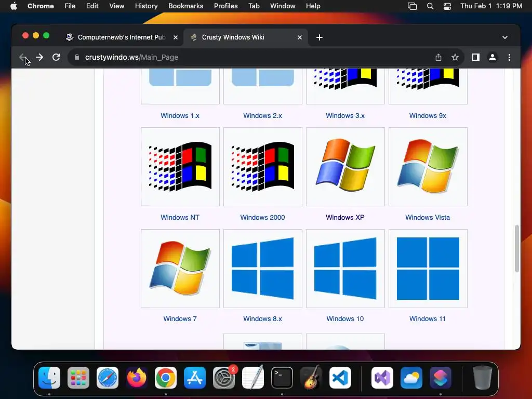Open the Windows 10 link

pyautogui.click(x=345, y=319)
